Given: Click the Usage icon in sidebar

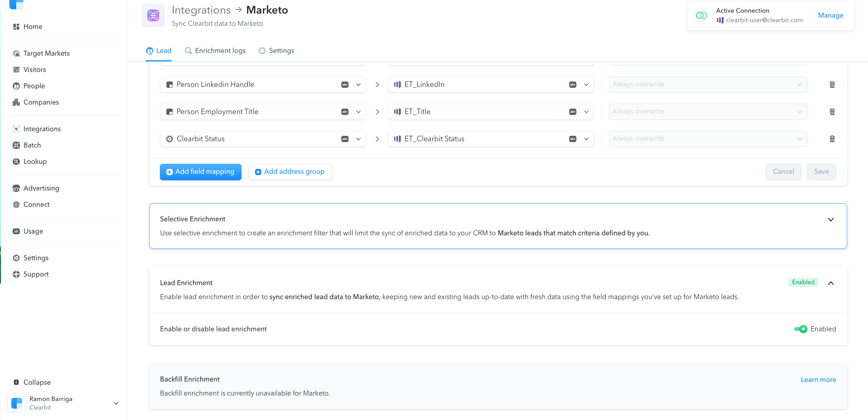Looking at the screenshot, I should tap(16, 231).
